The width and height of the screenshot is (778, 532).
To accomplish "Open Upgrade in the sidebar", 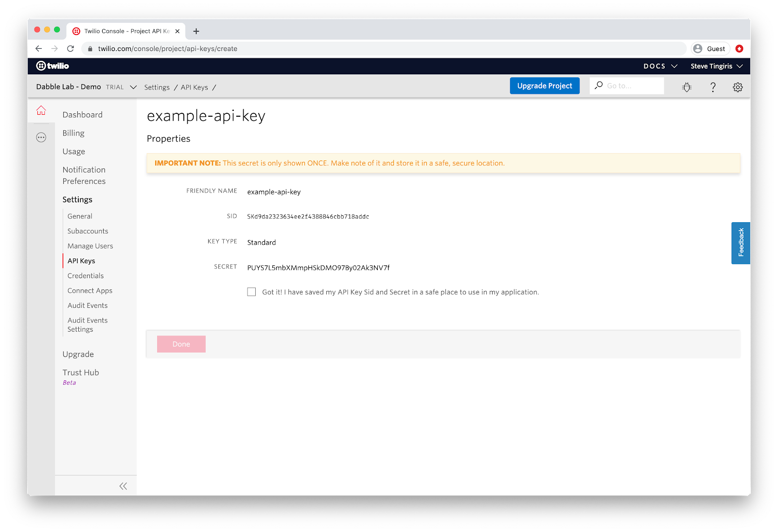I will (x=78, y=355).
